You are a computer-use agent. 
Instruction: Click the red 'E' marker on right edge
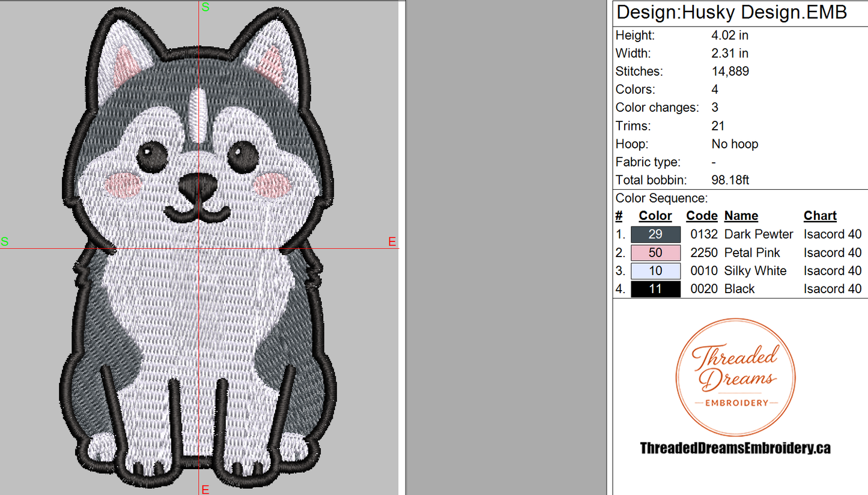pos(392,241)
